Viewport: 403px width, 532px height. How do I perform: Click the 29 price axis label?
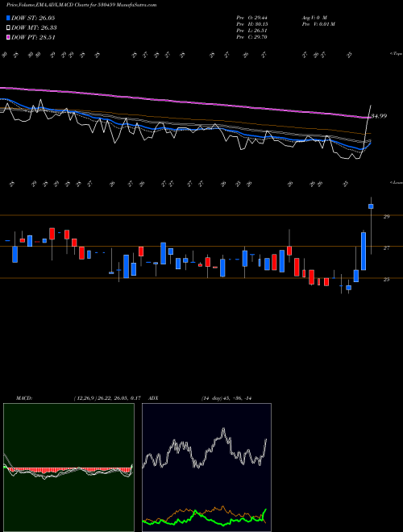(386, 216)
